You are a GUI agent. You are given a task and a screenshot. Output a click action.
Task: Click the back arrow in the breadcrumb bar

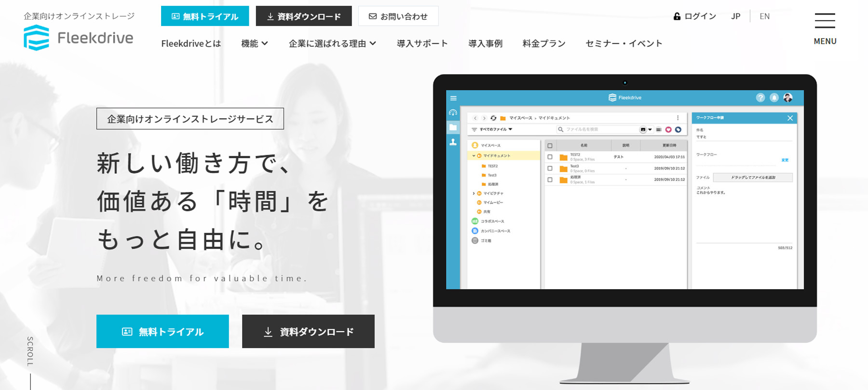coord(475,118)
